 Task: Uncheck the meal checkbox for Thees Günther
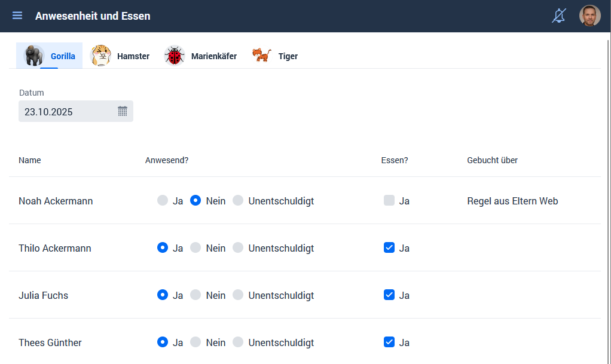(389, 342)
